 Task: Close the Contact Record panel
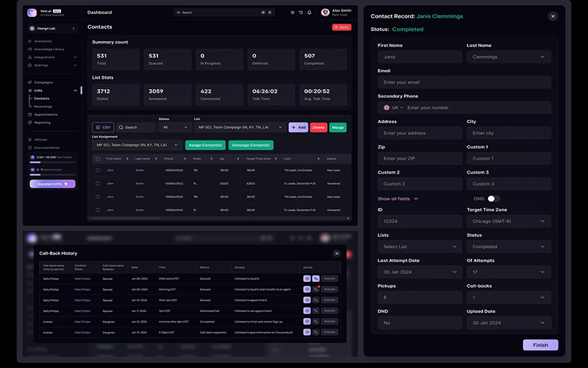point(553,16)
